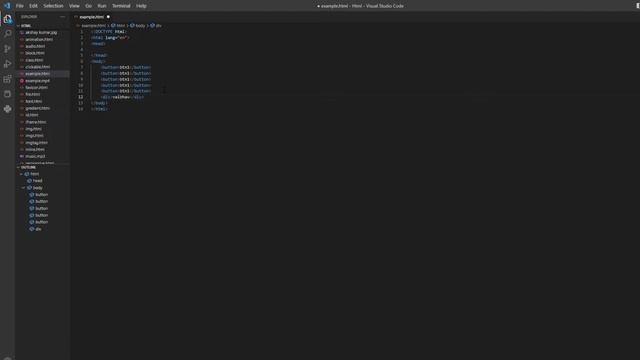Open the File menu
This screenshot has height=360, width=640.
tap(20, 6)
